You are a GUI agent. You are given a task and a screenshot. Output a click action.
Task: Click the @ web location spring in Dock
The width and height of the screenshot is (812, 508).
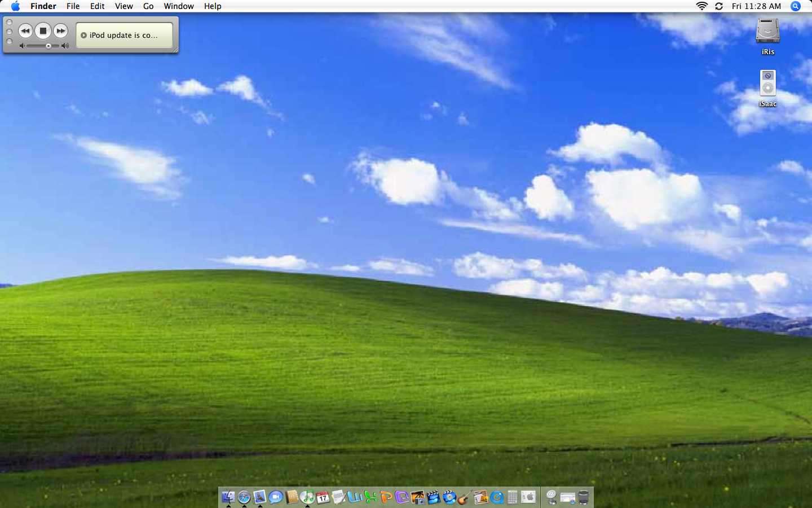(551, 497)
